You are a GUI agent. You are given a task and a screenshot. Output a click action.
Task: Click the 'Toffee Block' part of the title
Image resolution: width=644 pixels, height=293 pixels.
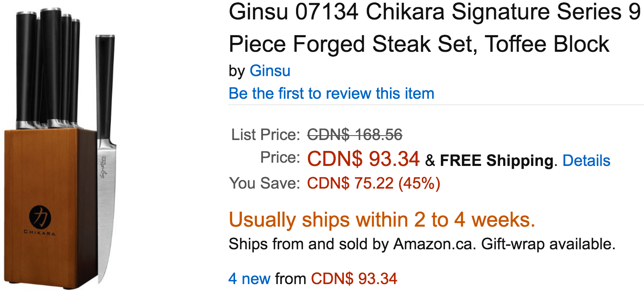pos(547,45)
